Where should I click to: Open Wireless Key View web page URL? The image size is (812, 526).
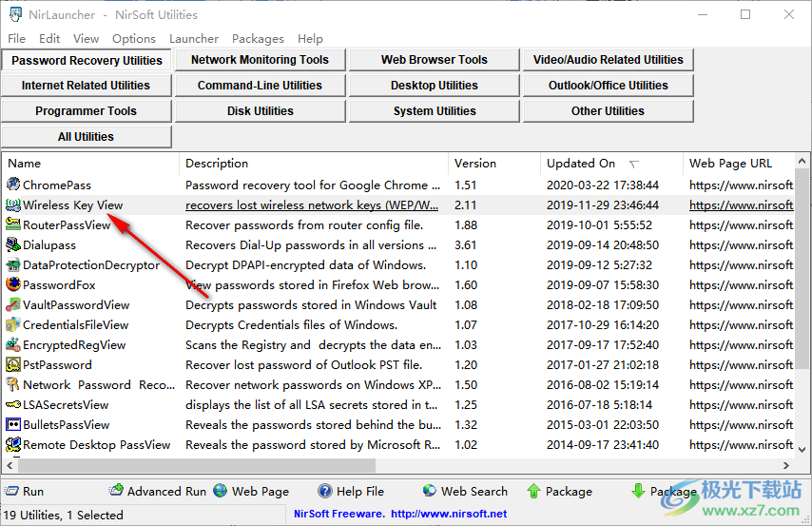pyautogui.click(x=741, y=205)
